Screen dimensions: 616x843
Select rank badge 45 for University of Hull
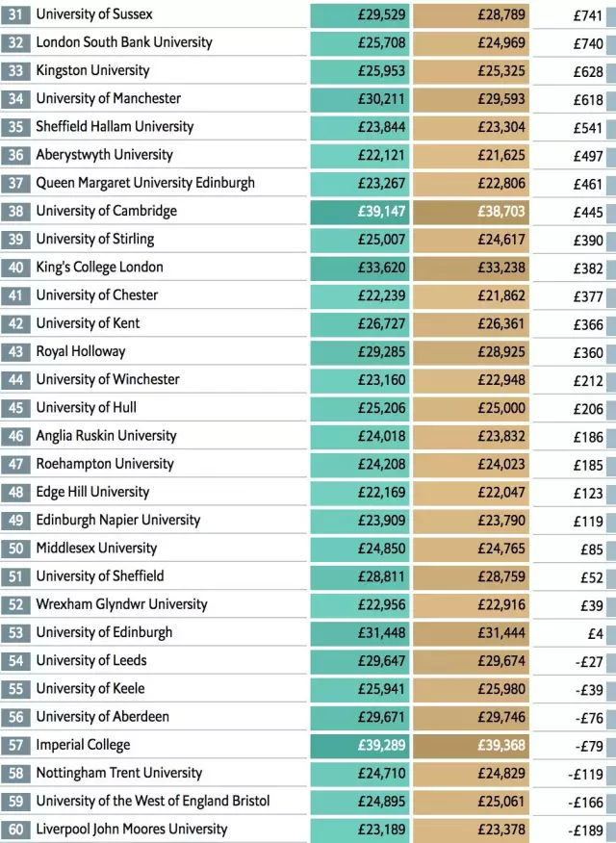15,408
